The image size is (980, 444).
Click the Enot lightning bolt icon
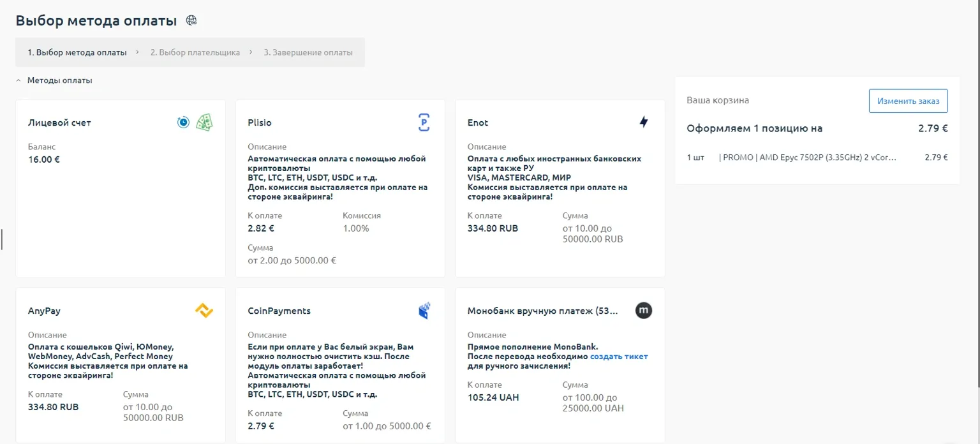[643, 122]
